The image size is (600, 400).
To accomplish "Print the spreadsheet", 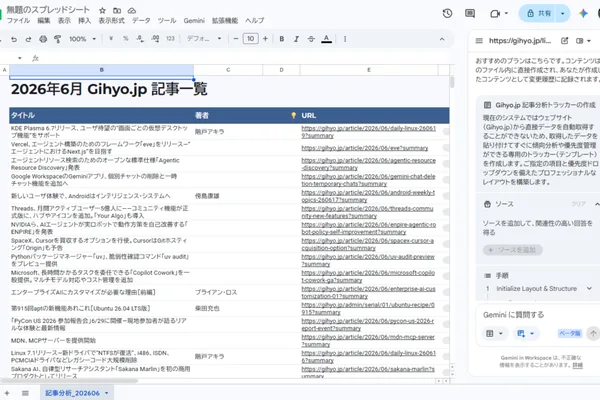I will click(43, 39).
